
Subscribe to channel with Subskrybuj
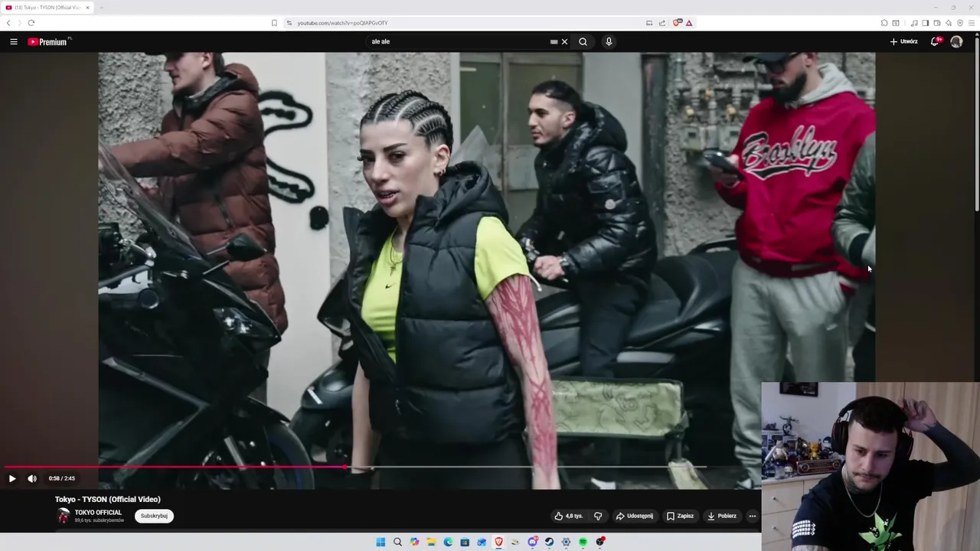tap(154, 516)
